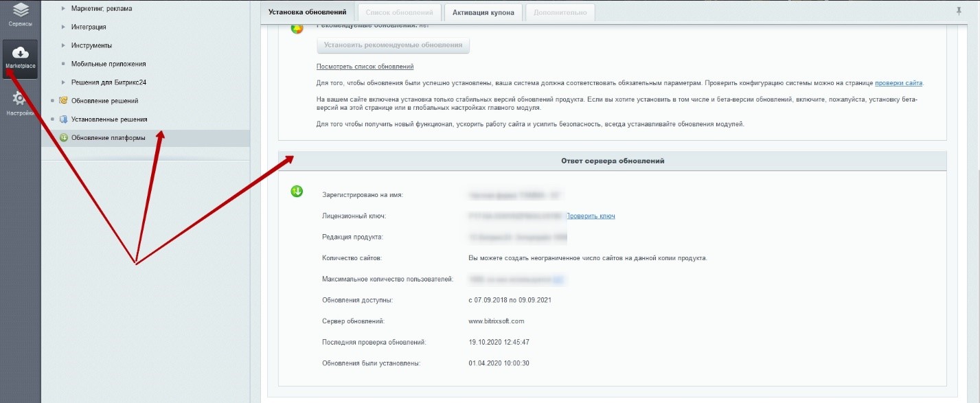Click the Установленные решения item icon
980x403 pixels.
tap(63, 119)
